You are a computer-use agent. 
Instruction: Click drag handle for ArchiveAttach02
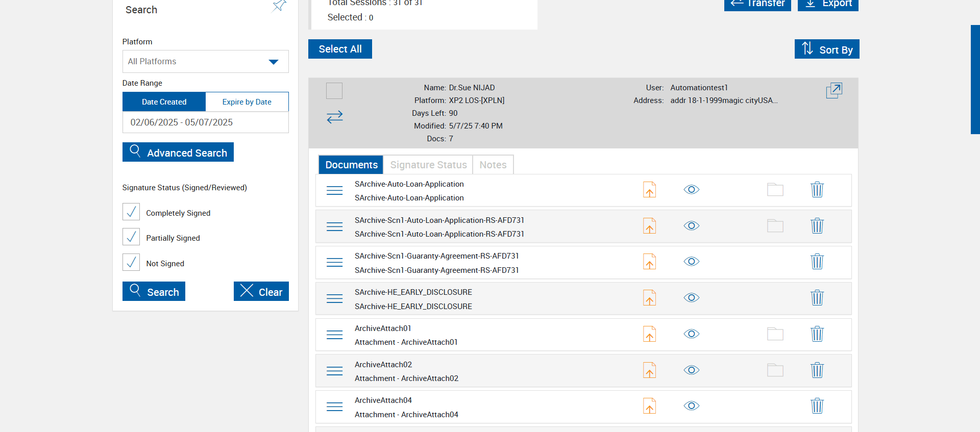pos(335,371)
